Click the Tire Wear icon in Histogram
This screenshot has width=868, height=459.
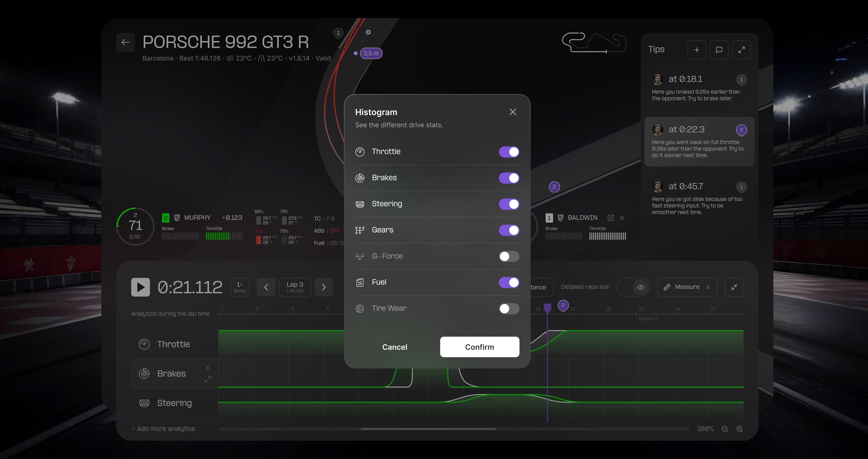pyautogui.click(x=360, y=308)
